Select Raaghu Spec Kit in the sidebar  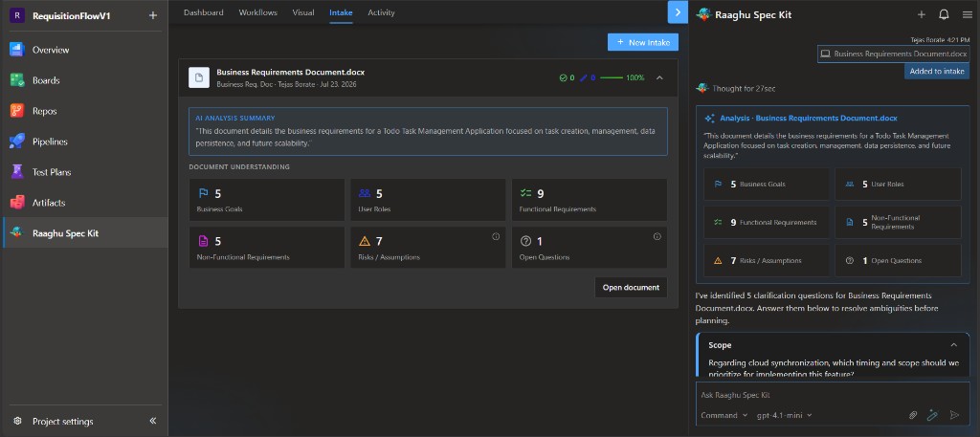point(84,233)
